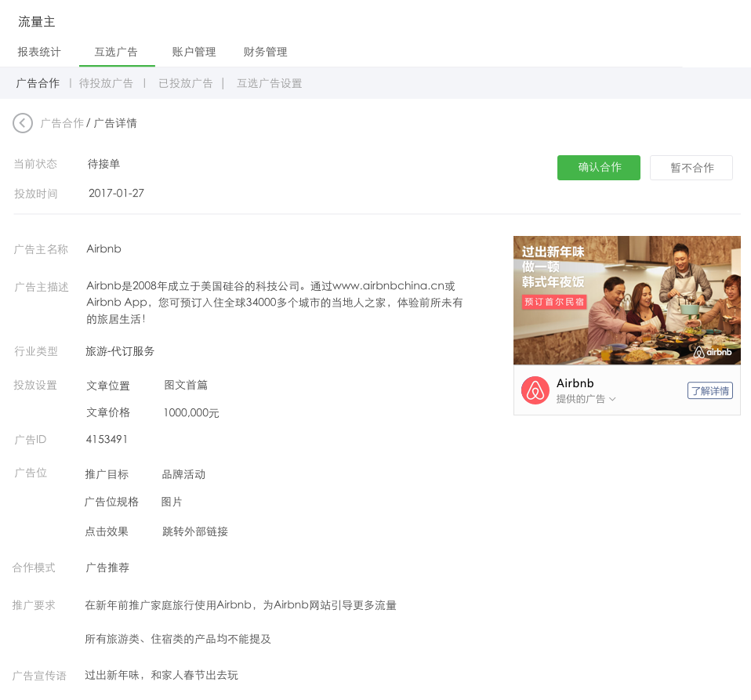Select the 跳转外部链接 click effect value
The image size is (751, 700).
tap(195, 531)
